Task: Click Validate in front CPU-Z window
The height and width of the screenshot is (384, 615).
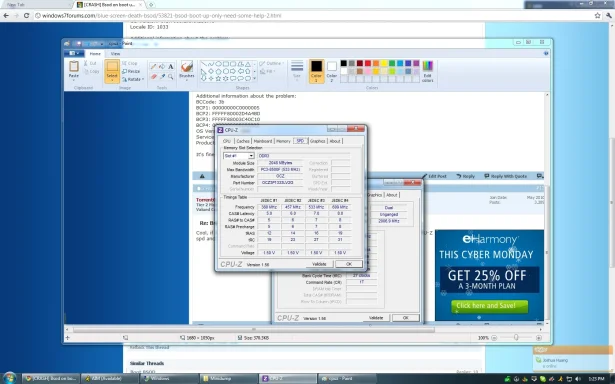Action: (319, 264)
